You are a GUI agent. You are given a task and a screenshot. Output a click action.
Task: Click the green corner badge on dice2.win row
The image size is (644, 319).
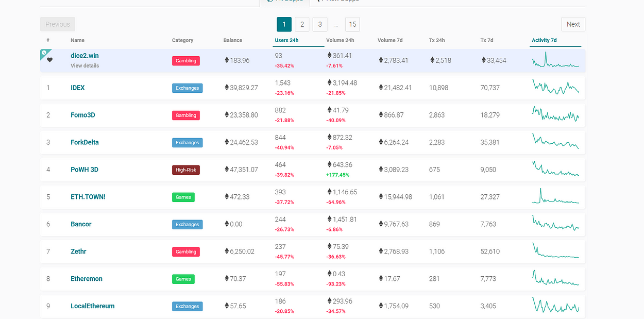click(45, 53)
